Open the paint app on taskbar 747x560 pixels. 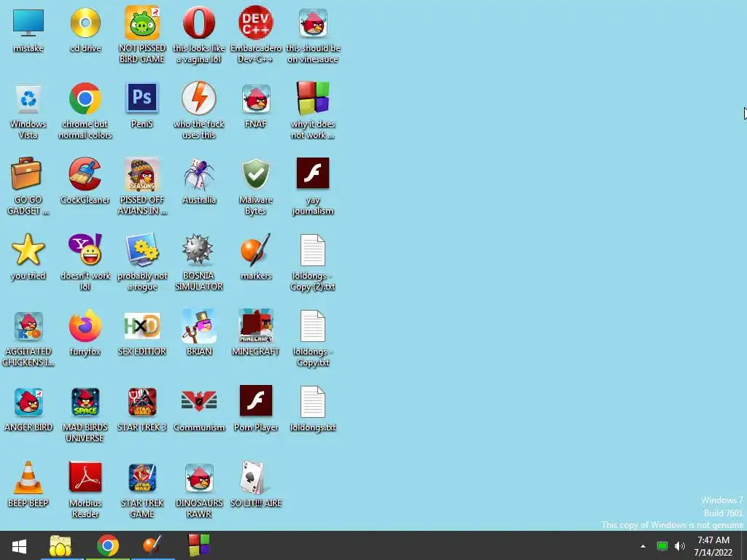tap(152, 545)
